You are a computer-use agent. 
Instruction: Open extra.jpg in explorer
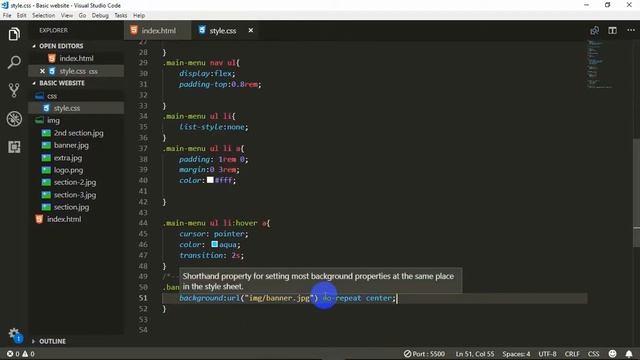[68, 158]
